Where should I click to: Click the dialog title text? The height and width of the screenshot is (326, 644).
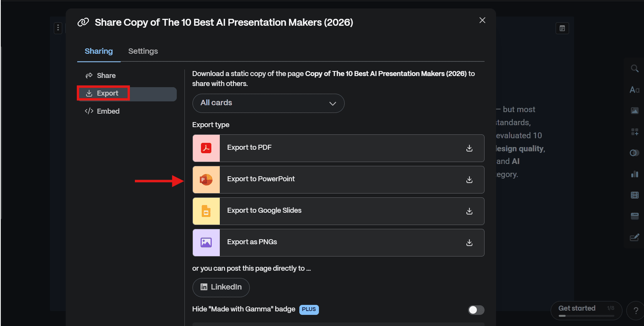tap(224, 22)
